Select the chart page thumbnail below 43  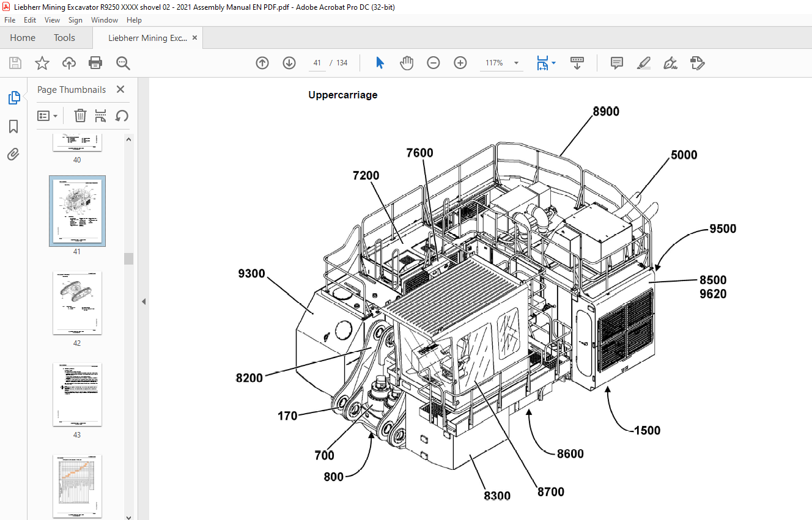click(x=77, y=486)
